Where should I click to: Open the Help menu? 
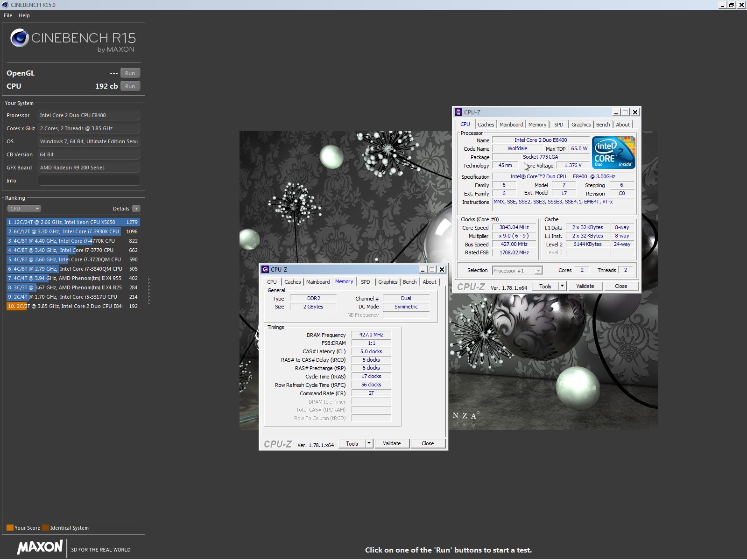24,15
